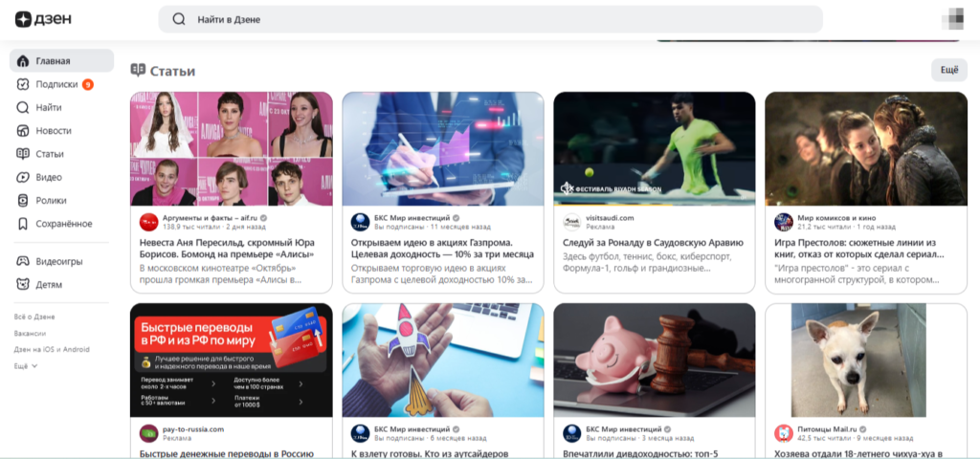Click the Детям bear icon
980x459 pixels.
tap(23, 284)
